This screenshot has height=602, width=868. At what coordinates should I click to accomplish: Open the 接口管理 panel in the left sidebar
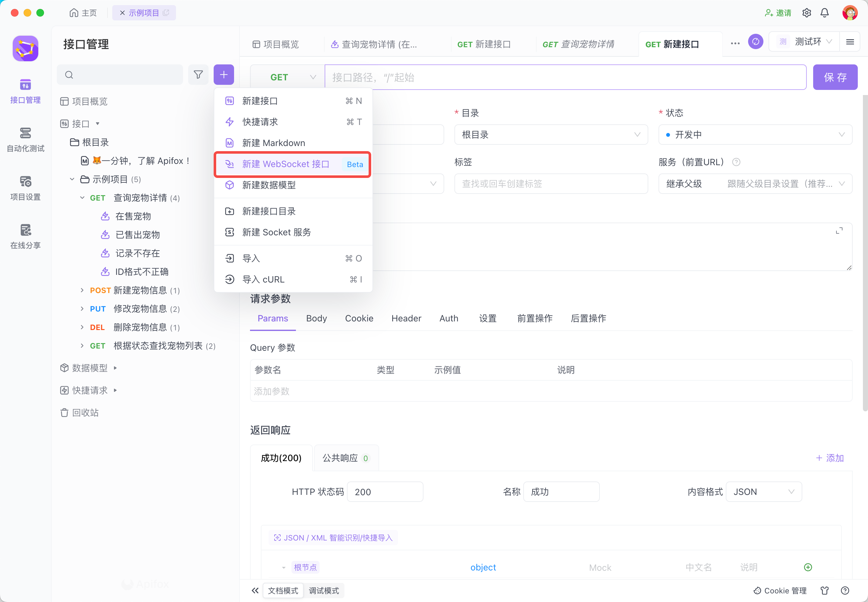25,91
